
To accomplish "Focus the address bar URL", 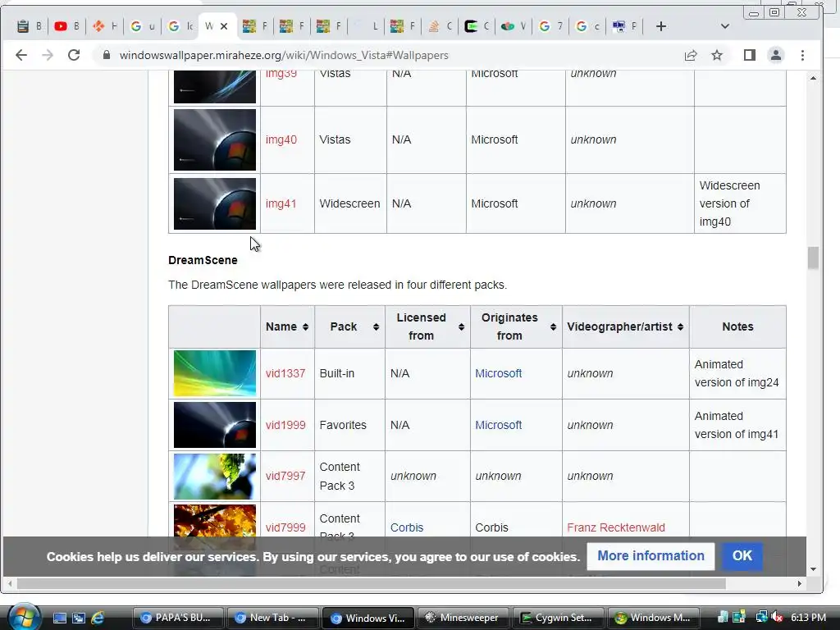I will tap(284, 55).
